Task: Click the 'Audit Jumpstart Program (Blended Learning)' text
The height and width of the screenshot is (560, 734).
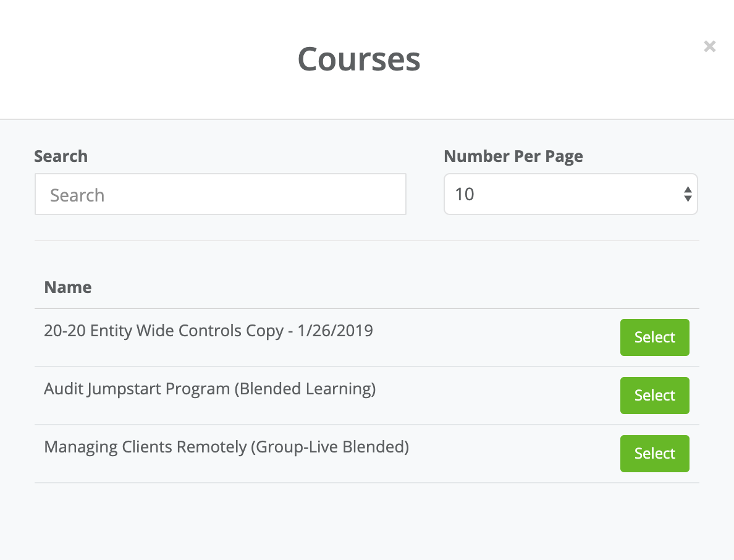Action: click(x=209, y=389)
